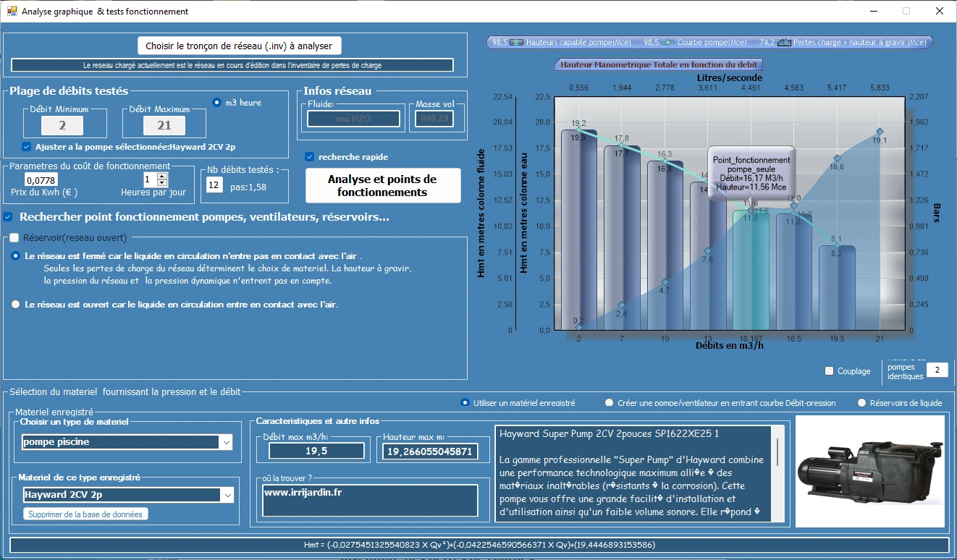Screen dimensions: 957x560
Task: Click the Le reseau chargé actuellement info bar
Action: coord(232,65)
